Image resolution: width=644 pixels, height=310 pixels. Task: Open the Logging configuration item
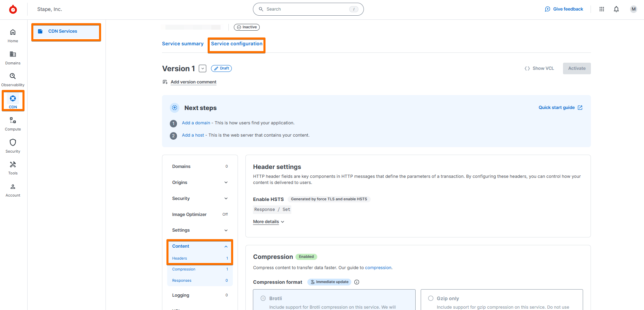(200, 295)
